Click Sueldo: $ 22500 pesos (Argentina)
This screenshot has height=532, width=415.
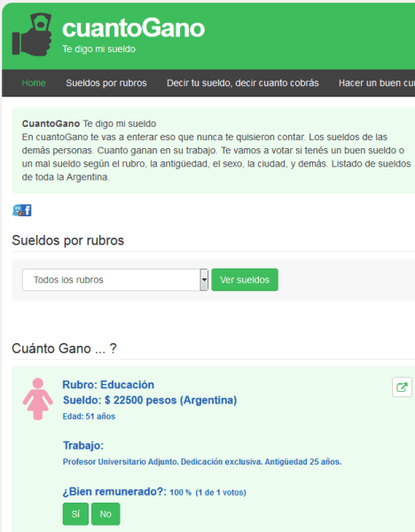click(x=150, y=400)
